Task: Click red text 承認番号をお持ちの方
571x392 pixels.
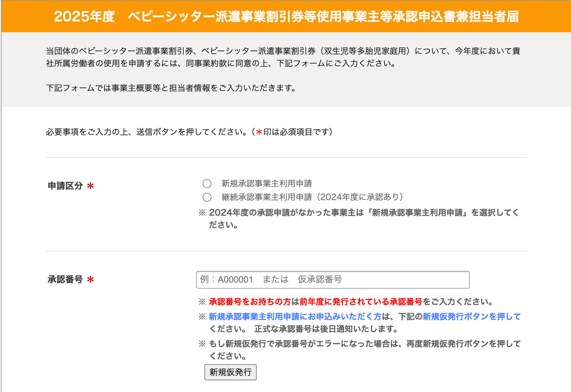Action: point(249,302)
